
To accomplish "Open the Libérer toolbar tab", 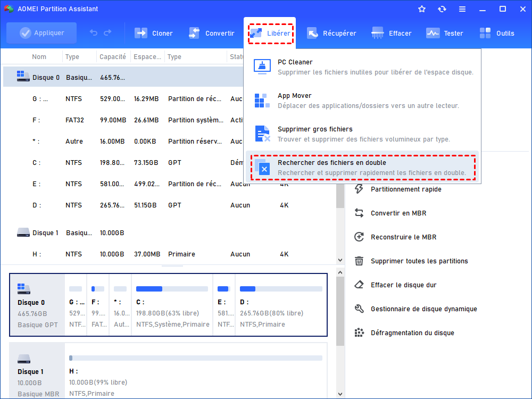I will [x=270, y=33].
